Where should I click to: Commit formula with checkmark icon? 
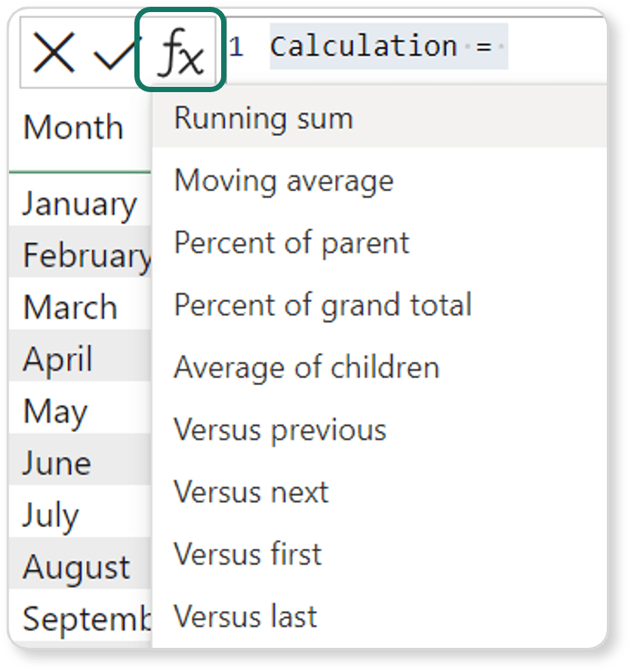[x=113, y=54]
